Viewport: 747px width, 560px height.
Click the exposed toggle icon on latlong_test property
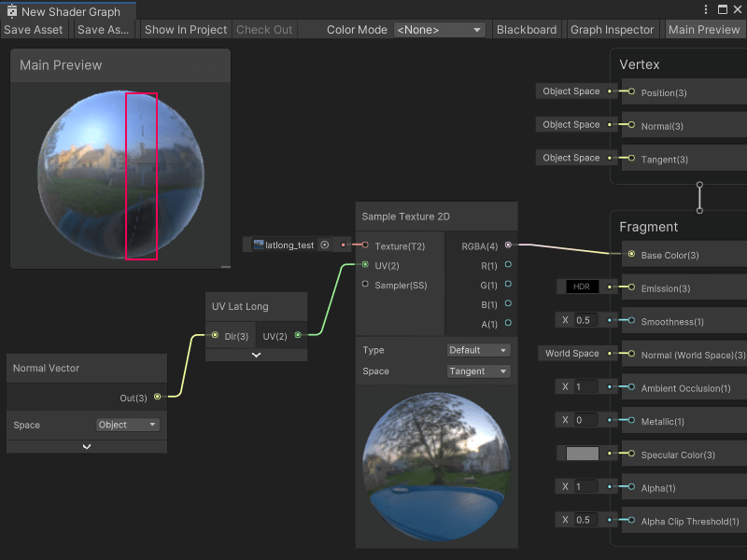(x=324, y=245)
